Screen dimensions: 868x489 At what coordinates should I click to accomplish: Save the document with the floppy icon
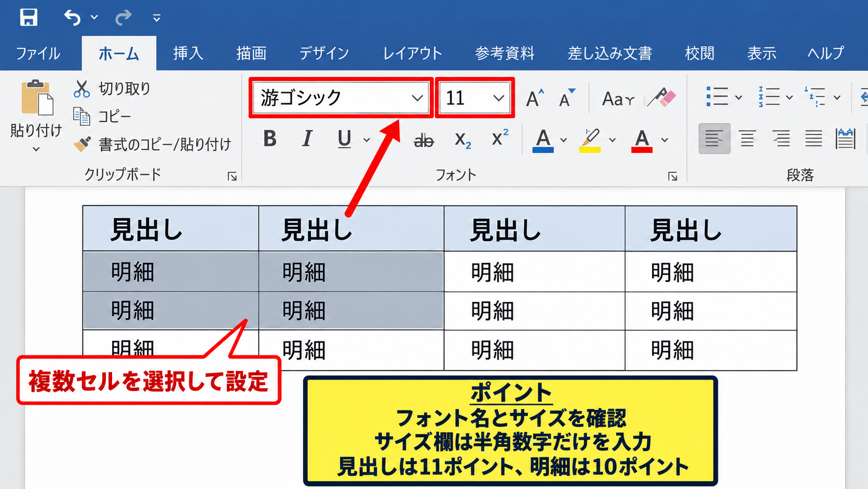pyautogui.click(x=29, y=18)
